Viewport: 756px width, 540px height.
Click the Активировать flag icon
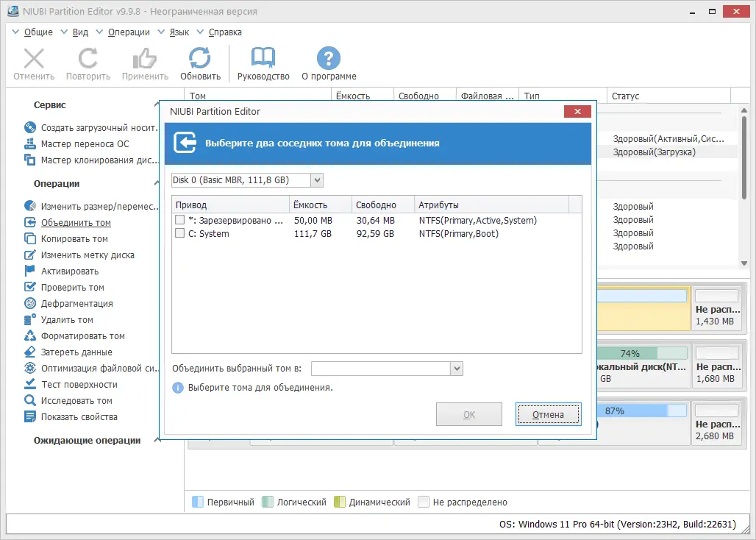(x=30, y=271)
